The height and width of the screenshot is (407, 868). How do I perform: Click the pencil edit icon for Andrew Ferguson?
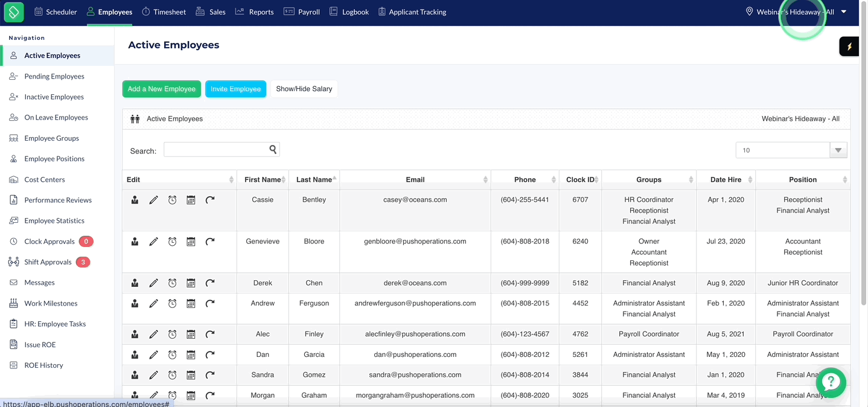[153, 304]
